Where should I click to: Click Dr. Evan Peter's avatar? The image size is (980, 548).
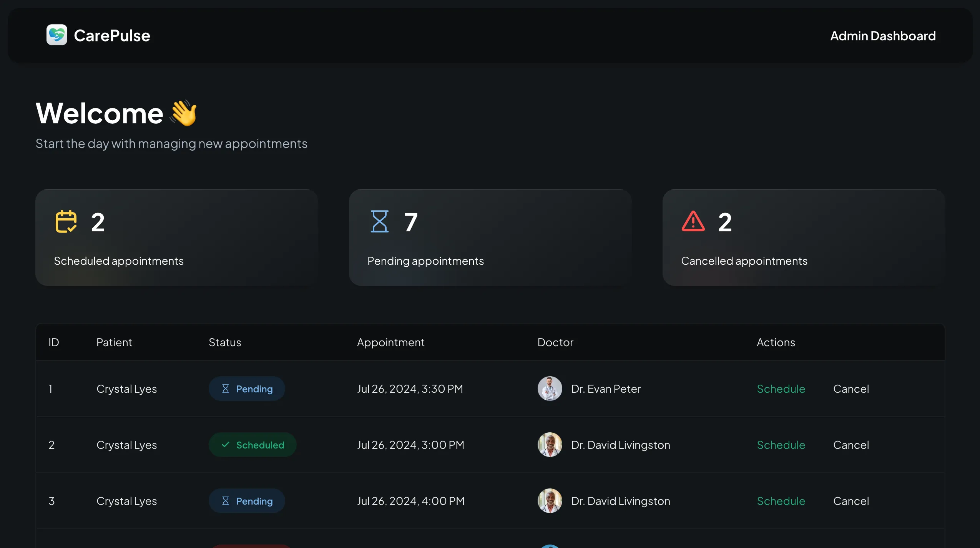coord(550,389)
